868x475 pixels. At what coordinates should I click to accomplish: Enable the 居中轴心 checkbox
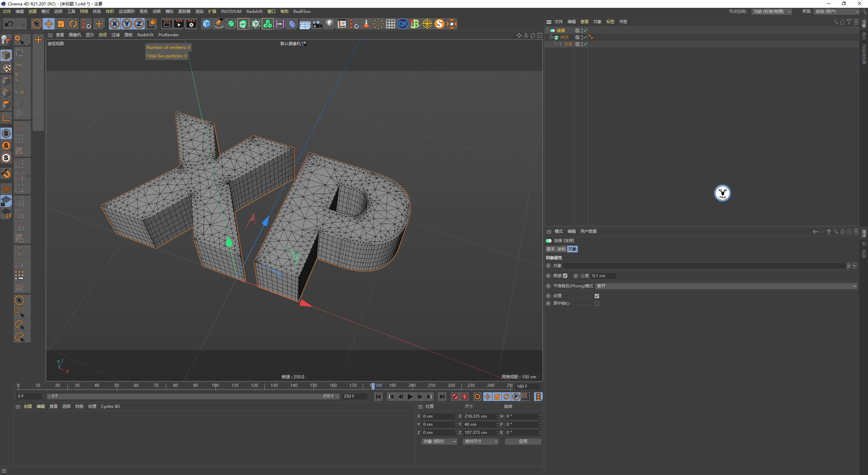(597, 303)
